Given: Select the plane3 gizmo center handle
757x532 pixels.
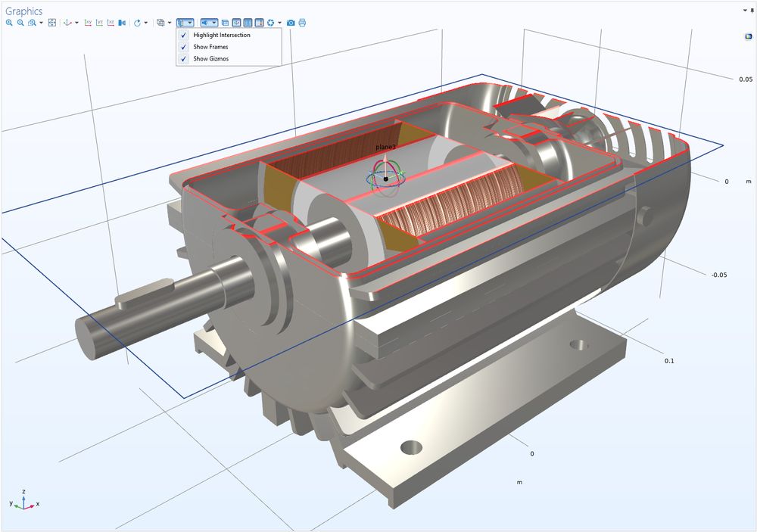Looking at the screenshot, I should pos(387,177).
